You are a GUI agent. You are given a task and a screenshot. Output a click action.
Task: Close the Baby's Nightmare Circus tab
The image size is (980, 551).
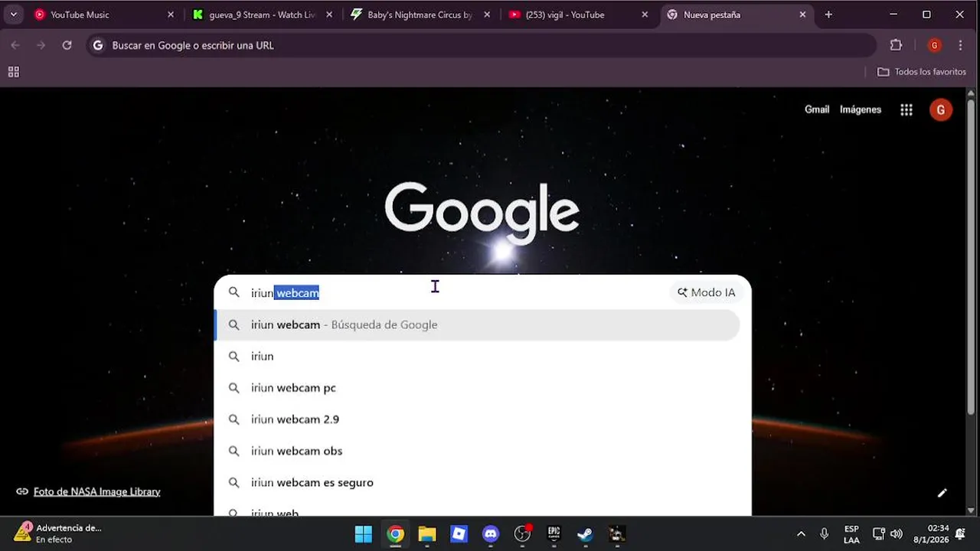(x=486, y=15)
